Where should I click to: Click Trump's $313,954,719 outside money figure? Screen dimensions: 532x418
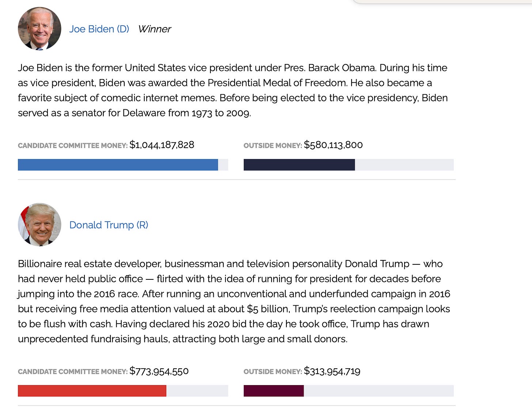pos(332,371)
